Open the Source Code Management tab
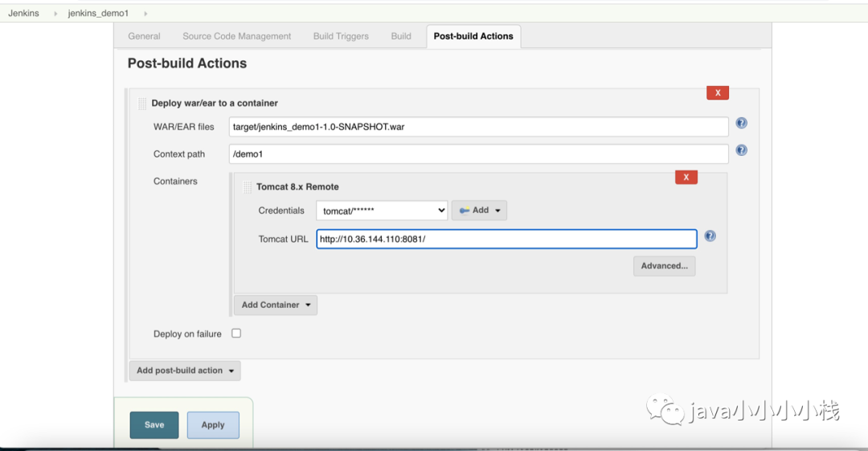This screenshot has width=868, height=451. click(237, 36)
